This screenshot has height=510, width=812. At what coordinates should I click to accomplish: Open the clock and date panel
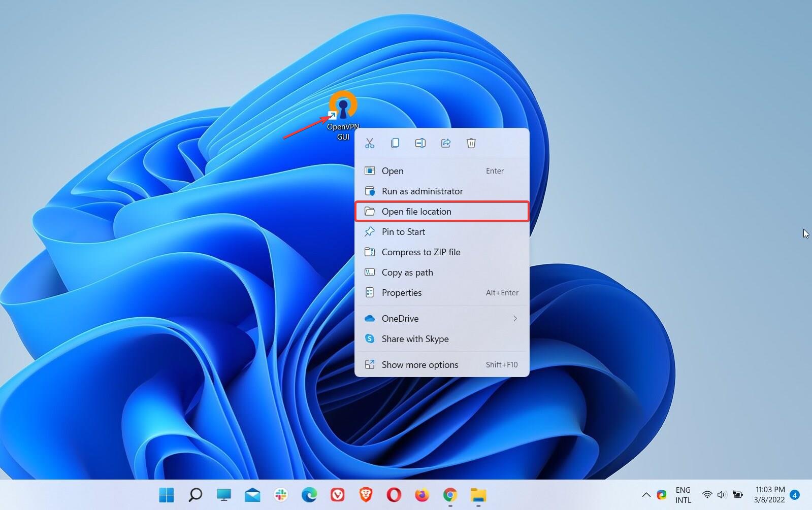(769, 495)
